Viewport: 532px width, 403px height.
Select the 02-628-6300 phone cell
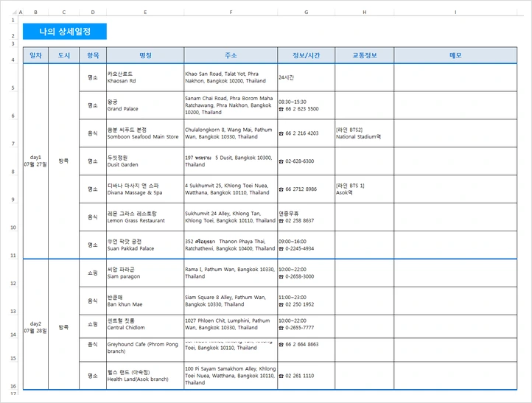point(306,161)
